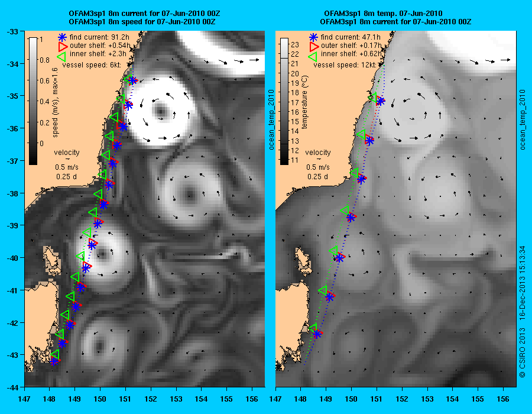Click the '17' tick on the temperature colorbar
This screenshot has width=532, height=414.
[x=295, y=102]
